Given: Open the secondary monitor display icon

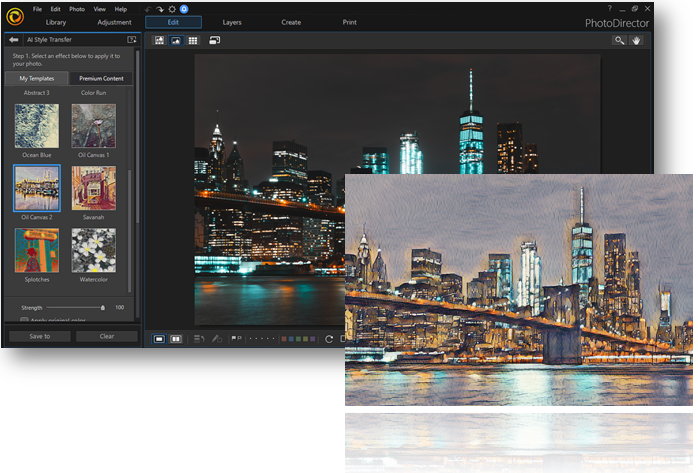Looking at the screenshot, I should (214, 40).
